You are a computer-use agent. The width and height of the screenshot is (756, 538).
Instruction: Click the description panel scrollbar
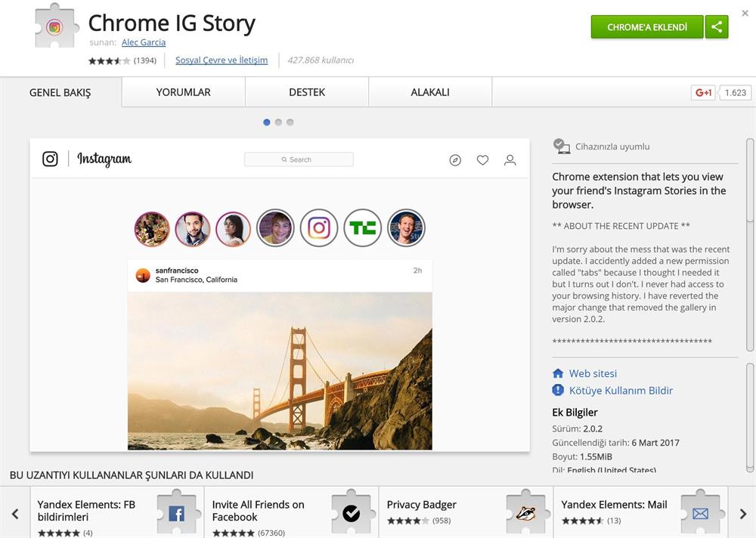pyautogui.click(x=750, y=302)
